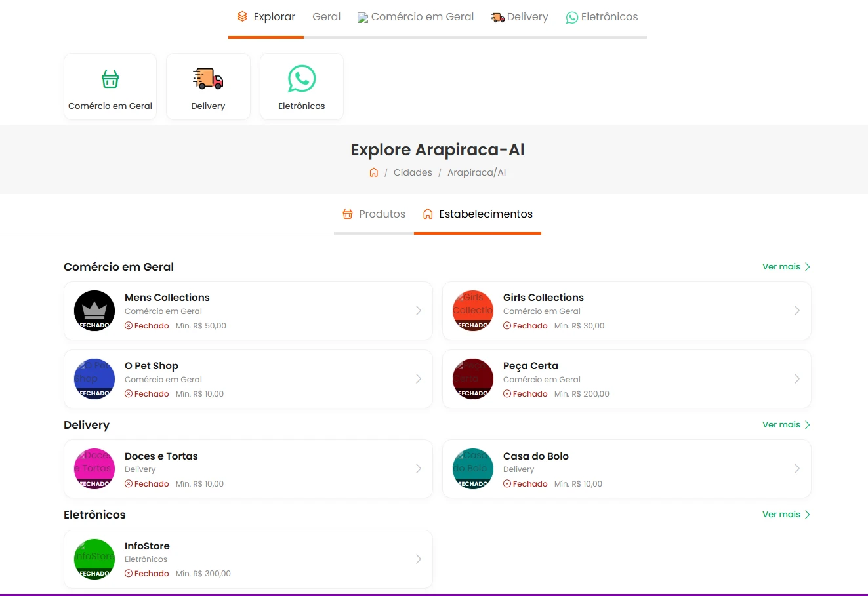Click the closed status icon for Girls Collections

(x=507, y=326)
